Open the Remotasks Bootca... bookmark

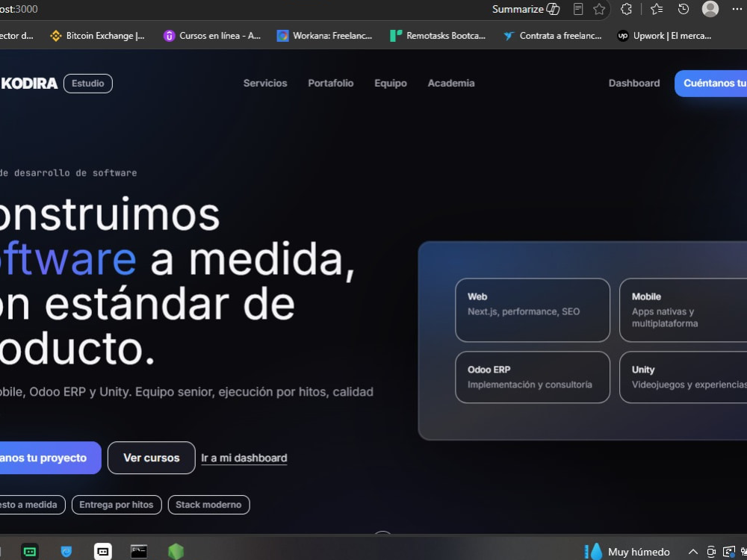click(438, 36)
